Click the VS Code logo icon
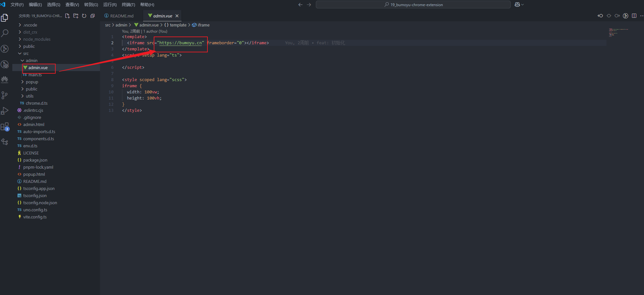This screenshot has width=644, height=295. (x=3, y=5)
